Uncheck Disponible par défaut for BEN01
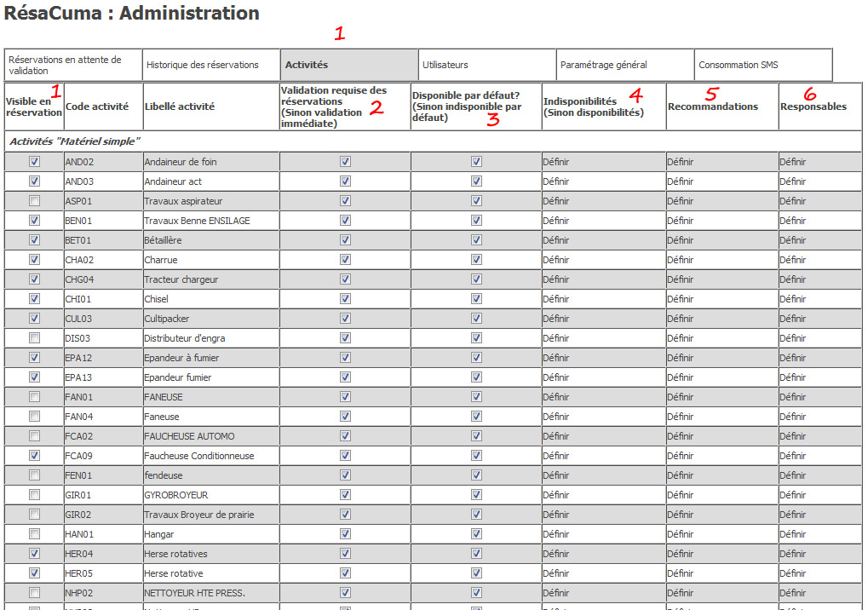Image resolution: width=868 pixels, height=610 pixels. pos(476,221)
